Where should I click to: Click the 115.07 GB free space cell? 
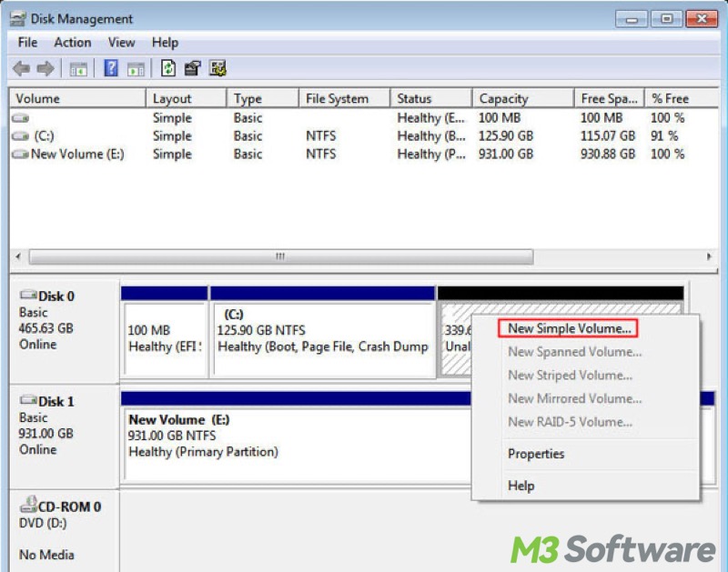[608, 135]
